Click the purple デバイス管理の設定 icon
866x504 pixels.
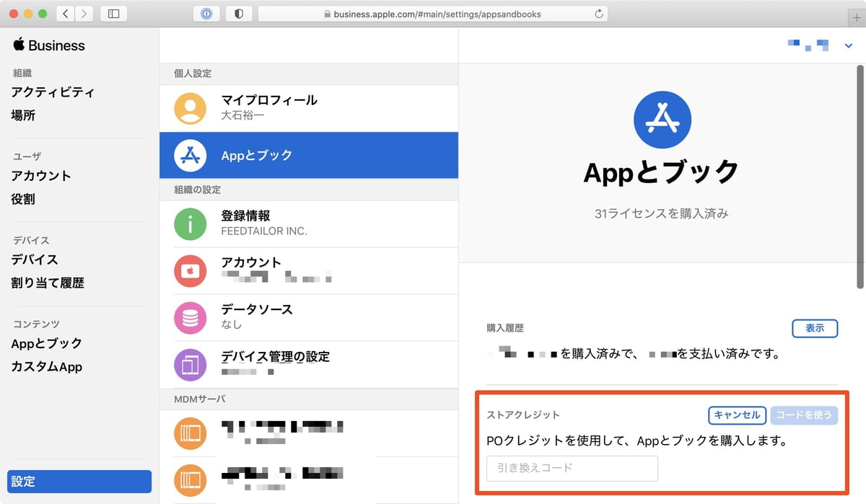tap(191, 364)
